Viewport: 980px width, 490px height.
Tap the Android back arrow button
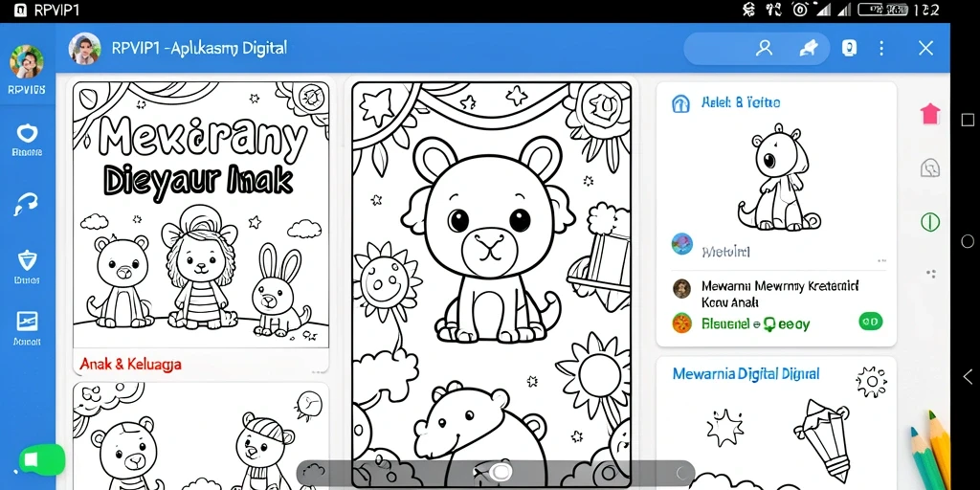coord(968,377)
